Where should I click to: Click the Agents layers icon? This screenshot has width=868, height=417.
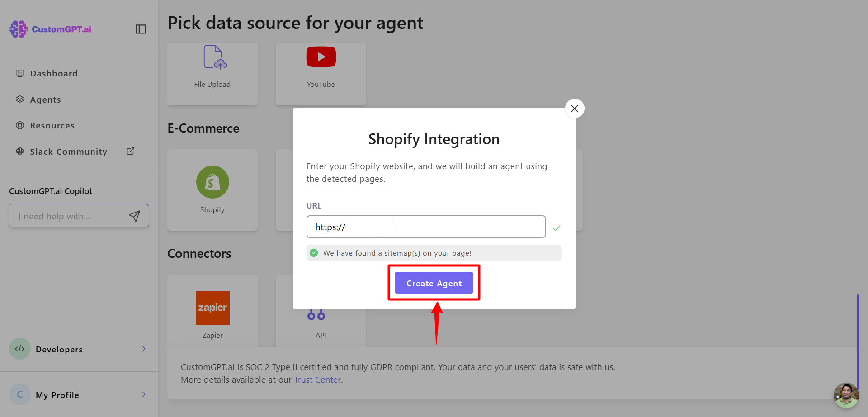[x=20, y=99]
